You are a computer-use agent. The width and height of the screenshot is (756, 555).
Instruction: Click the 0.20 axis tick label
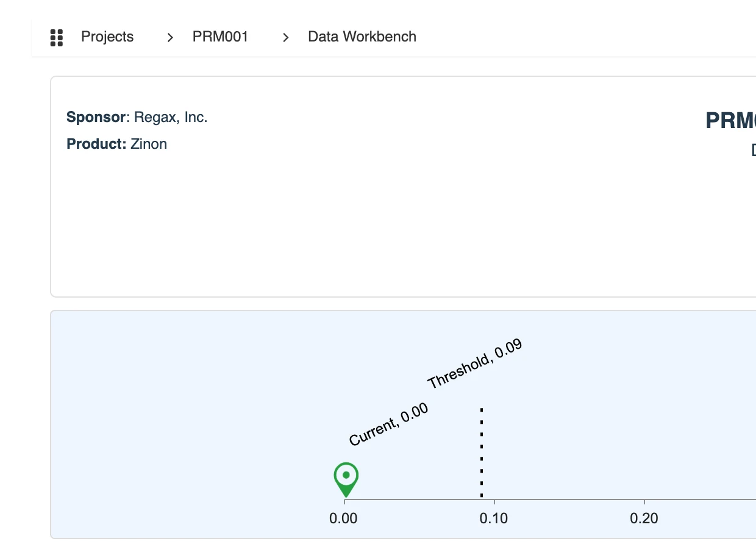644,518
